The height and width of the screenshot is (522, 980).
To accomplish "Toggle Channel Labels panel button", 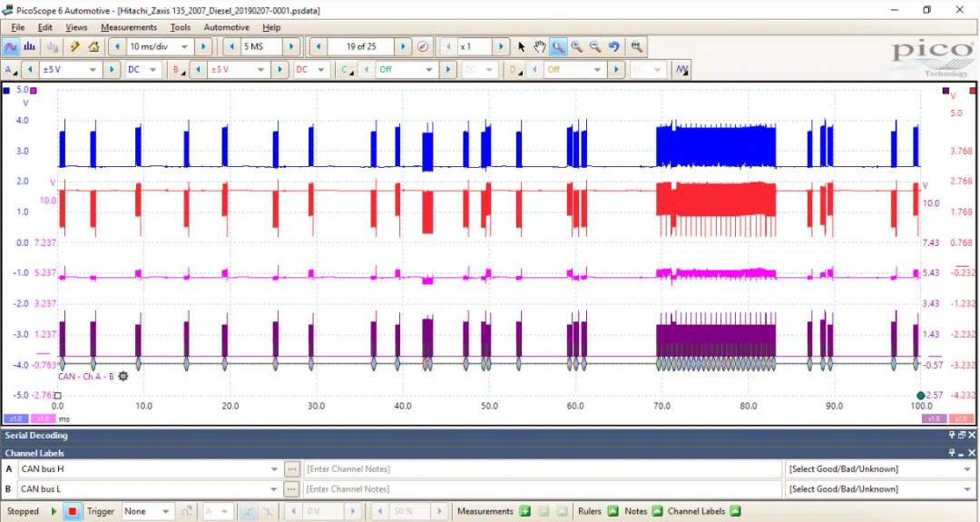I will pos(736,511).
